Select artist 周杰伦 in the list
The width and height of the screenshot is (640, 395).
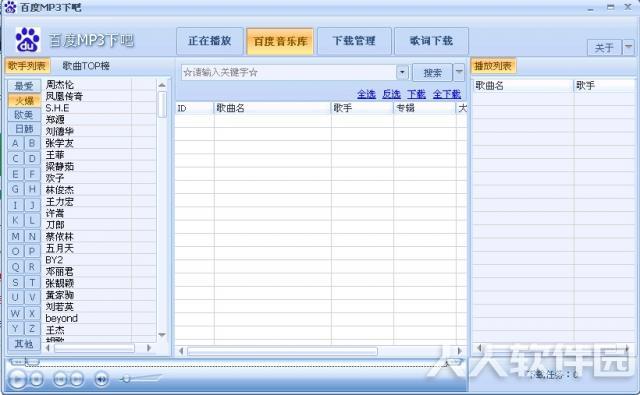pyautogui.click(x=60, y=84)
